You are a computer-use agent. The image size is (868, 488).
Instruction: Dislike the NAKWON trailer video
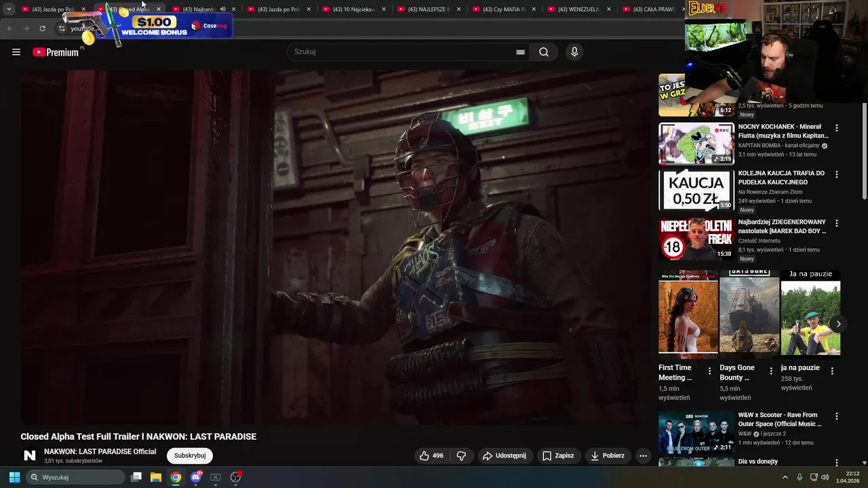[x=461, y=455]
